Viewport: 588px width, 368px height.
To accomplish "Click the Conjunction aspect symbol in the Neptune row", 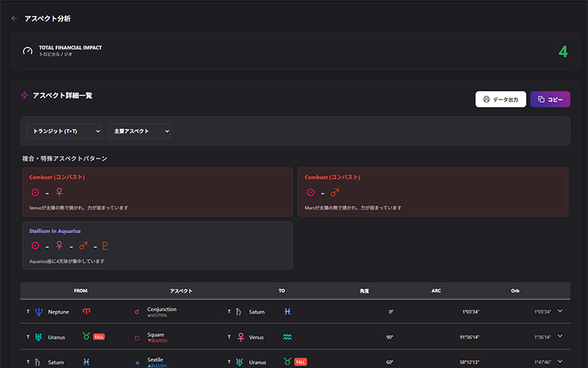I will click(137, 312).
